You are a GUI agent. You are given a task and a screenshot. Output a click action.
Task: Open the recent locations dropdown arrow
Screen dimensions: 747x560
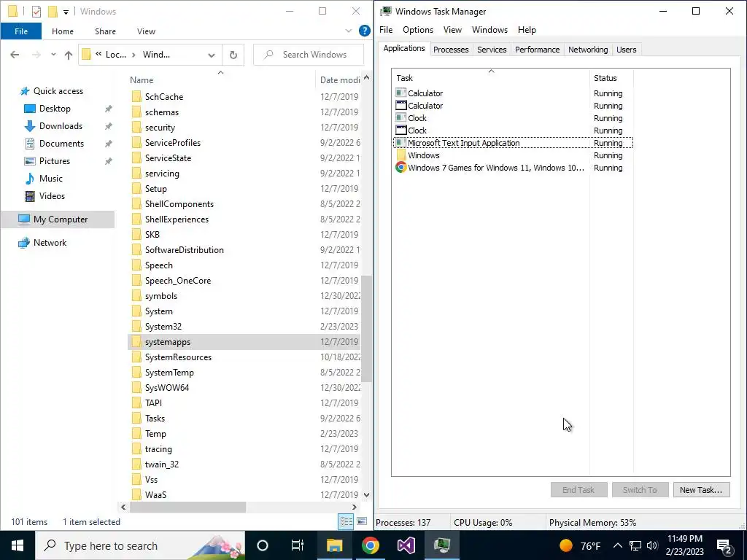point(53,55)
